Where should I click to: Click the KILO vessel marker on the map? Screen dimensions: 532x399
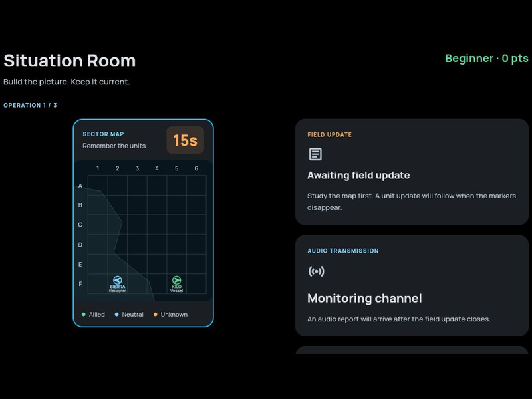point(176,284)
